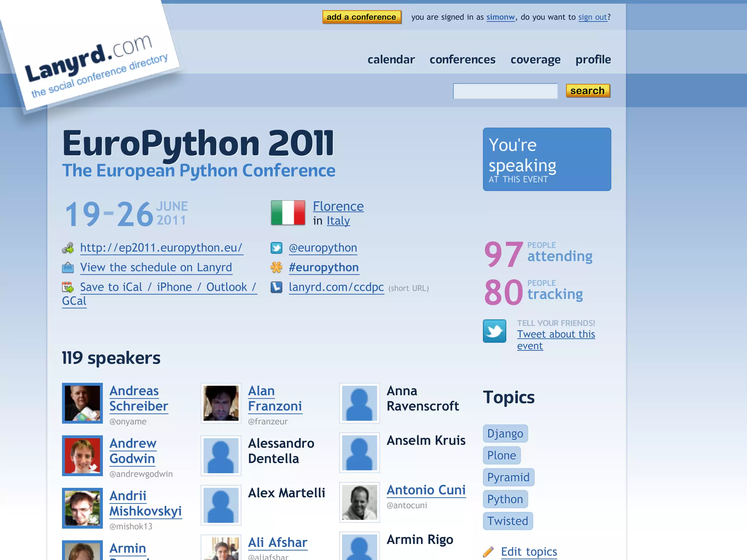Focus the search text field

[505, 91]
